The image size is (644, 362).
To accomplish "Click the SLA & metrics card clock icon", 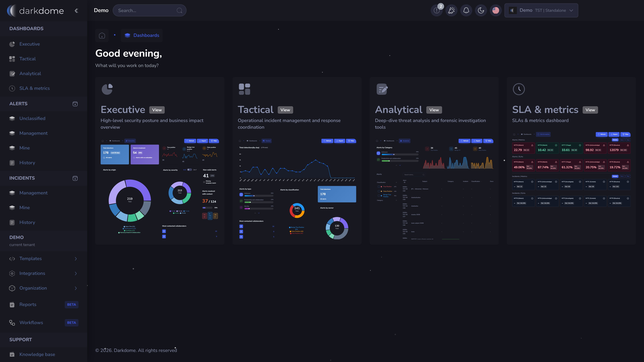I will click(519, 89).
